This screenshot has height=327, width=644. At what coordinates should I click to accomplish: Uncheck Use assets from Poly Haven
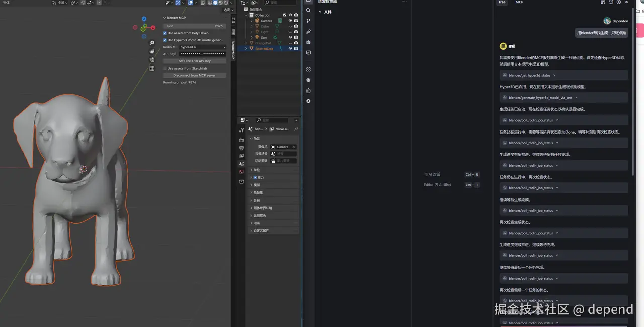point(165,33)
